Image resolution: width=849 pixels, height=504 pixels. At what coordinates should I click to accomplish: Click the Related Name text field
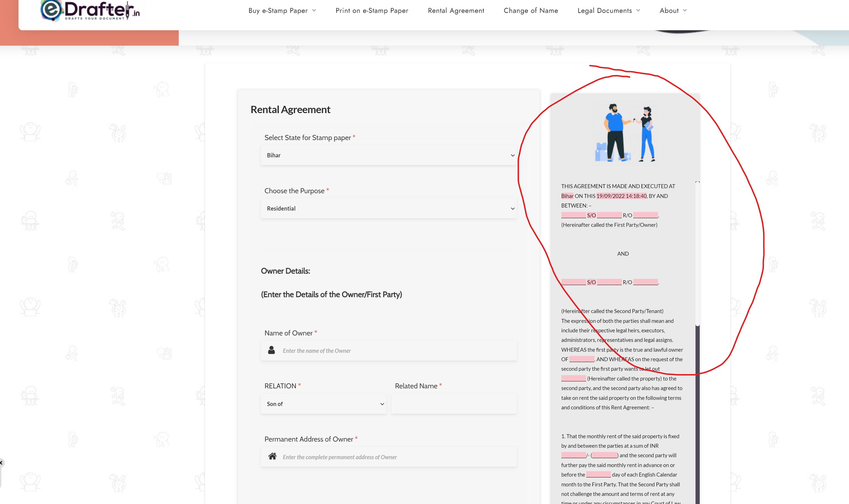(x=453, y=404)
